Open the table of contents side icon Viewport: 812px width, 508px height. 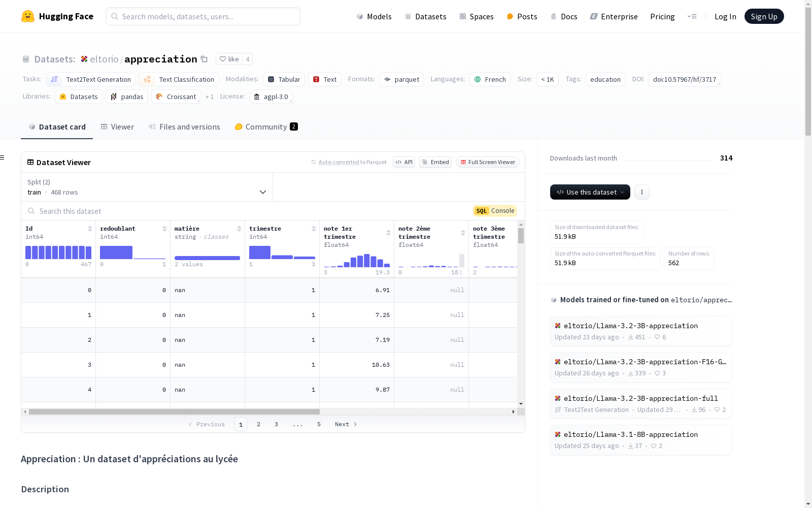click(x=3, y=157)
